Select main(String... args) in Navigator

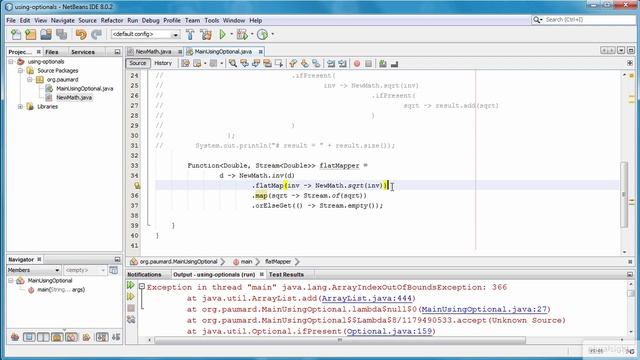tap(61, 290)
